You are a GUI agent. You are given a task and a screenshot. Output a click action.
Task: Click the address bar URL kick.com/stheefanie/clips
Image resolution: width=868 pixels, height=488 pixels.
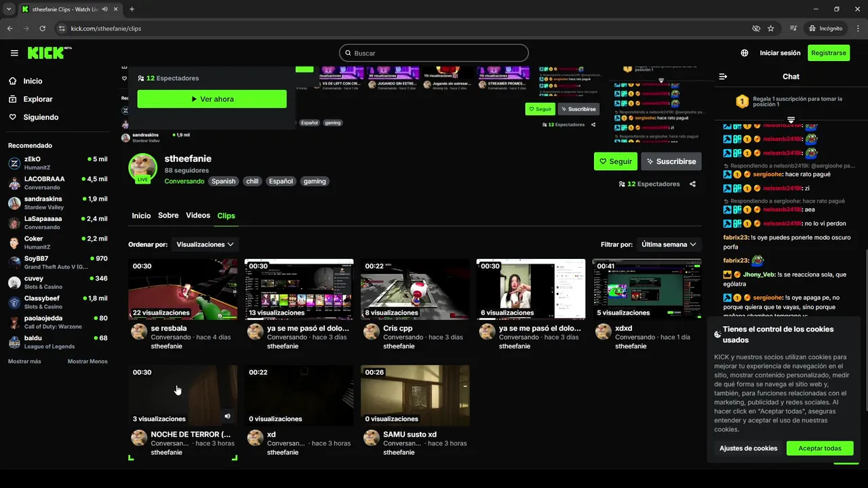pyautogui.click(x=106, y=28)
